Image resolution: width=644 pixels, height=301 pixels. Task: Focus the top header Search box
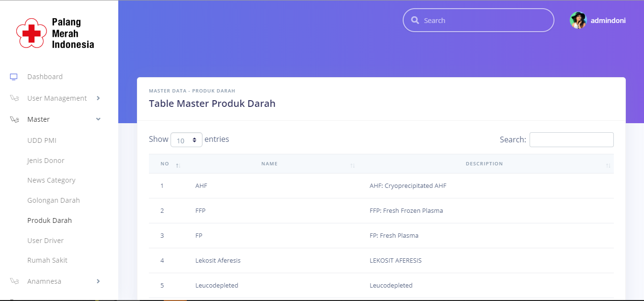(484, 21)
